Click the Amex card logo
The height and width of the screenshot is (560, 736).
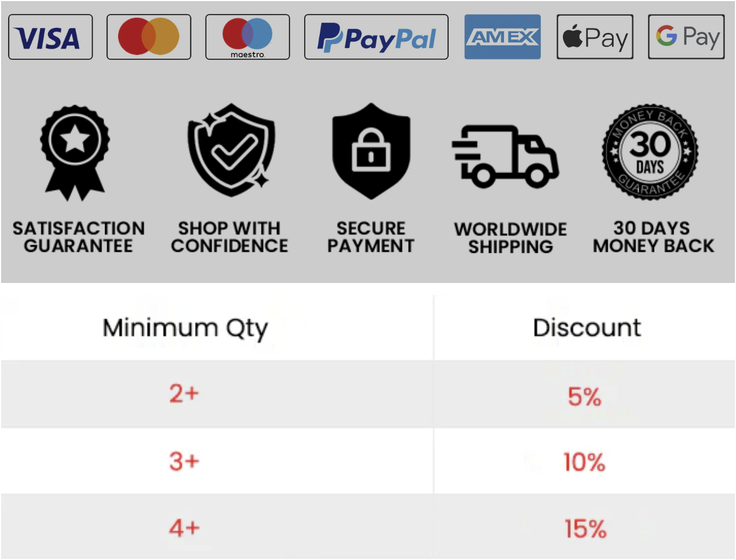click(502, 37)
